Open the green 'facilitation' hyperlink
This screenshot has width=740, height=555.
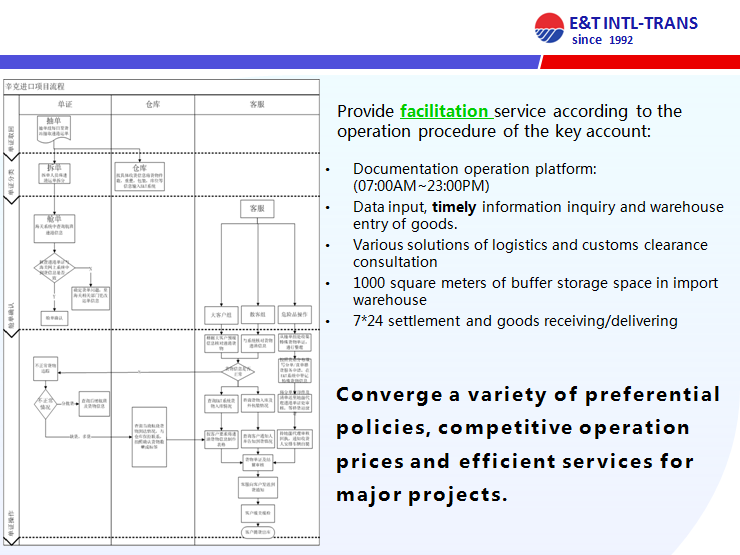pyautogui.click(x=445, y=111)
